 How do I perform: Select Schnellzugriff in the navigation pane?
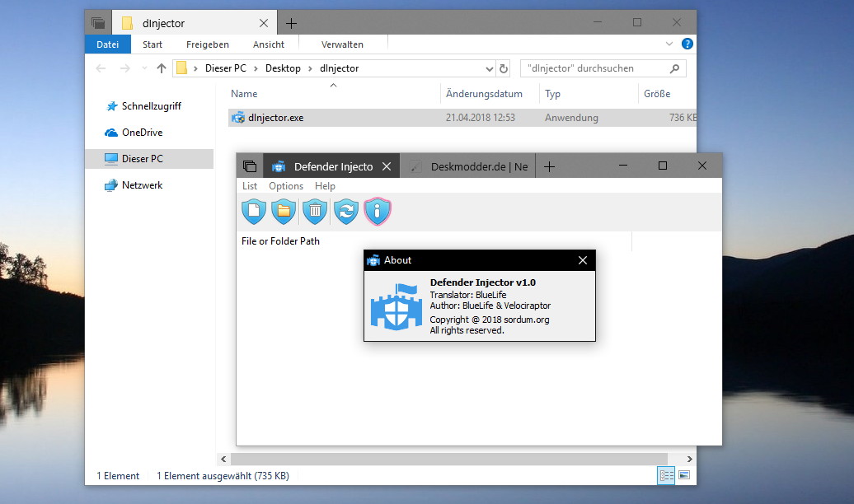(150, 106)
